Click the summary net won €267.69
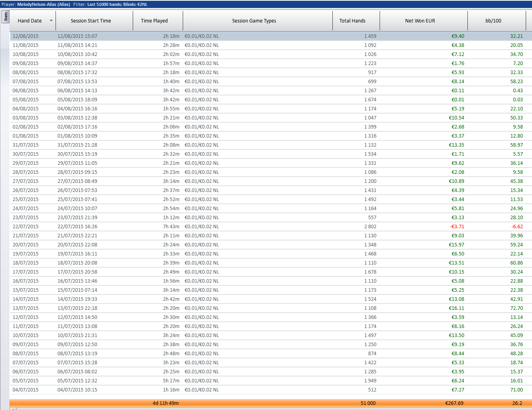The image size is (532, 410). click(454, 403)
